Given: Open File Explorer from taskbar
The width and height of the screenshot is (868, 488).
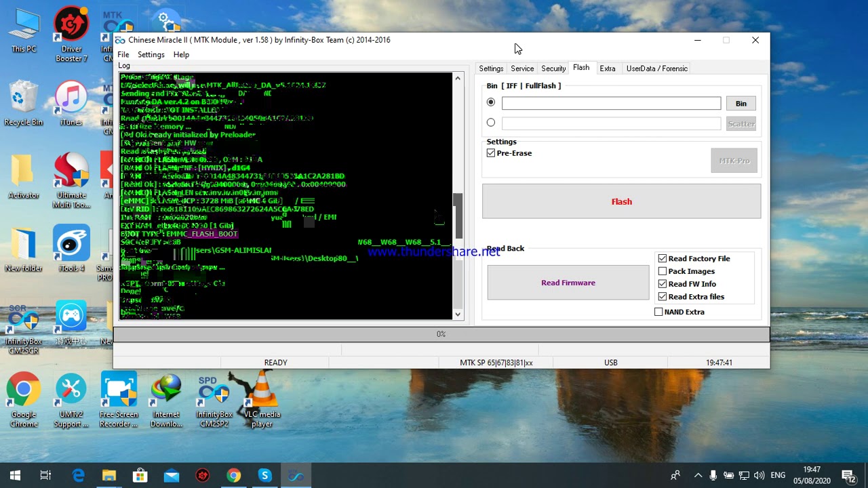Looking at the screenshot, I should pos(109,475).
